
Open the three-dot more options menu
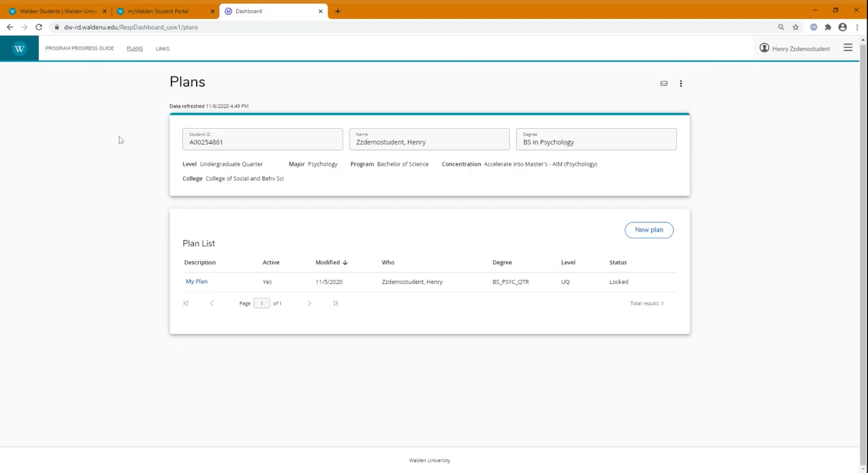pyautogui.click(x=681, y=83)
